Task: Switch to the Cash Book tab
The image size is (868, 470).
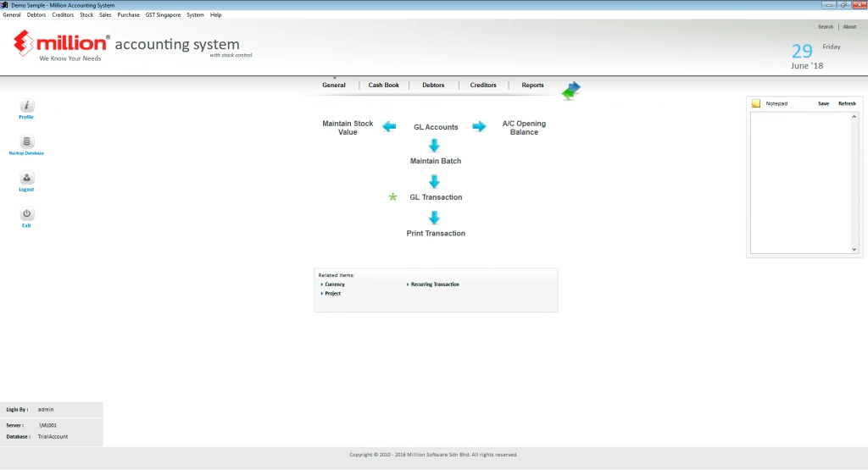Action: [383, 86]
